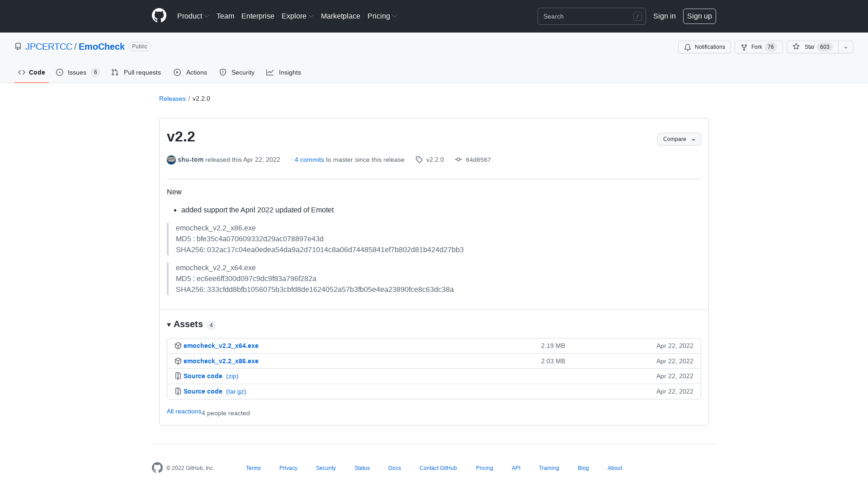Open Training in the footer
Screen dimensions: 868x488
tap(549, 468)
